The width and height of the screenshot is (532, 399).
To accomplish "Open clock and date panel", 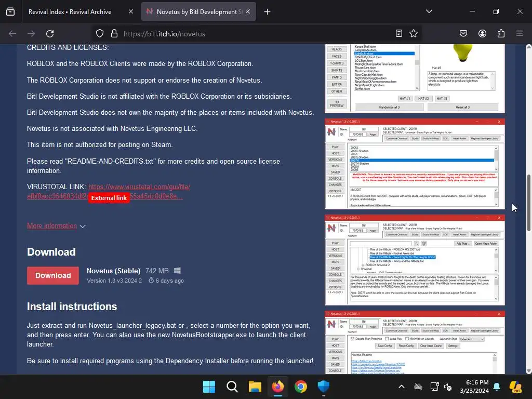I will pos(474,387).
